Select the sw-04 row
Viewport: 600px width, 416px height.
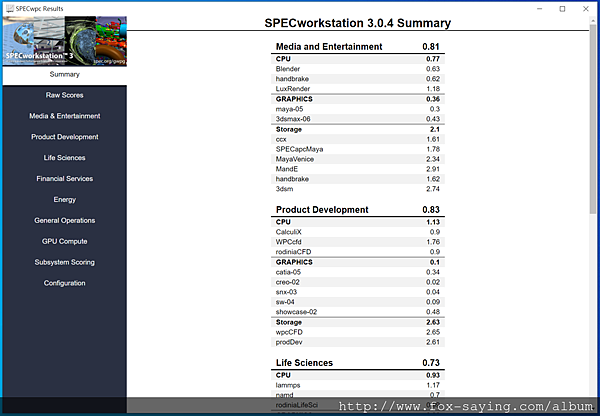358,302
